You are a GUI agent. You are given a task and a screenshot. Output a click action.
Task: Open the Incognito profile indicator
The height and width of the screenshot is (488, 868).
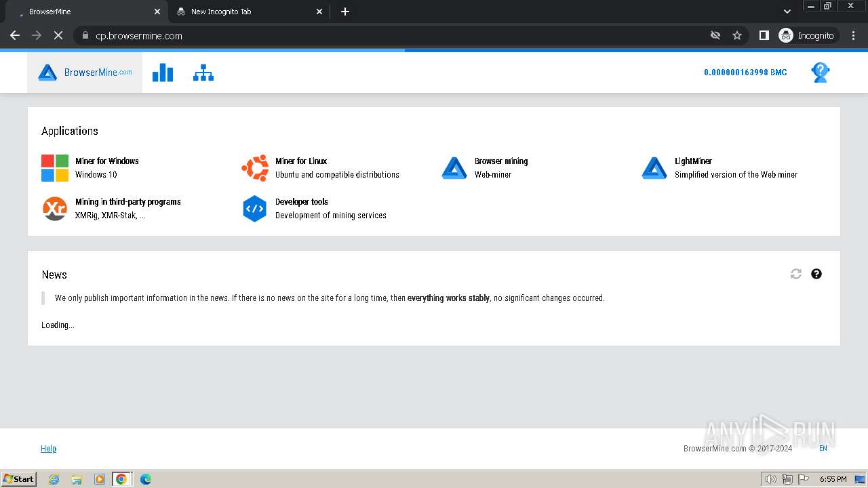tap(807, 35)
